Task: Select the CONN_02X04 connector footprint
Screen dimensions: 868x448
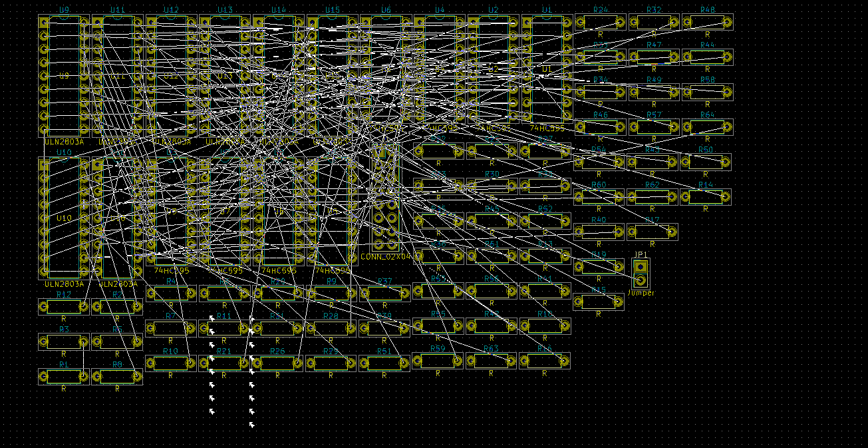Action: (x=386, y=198)
